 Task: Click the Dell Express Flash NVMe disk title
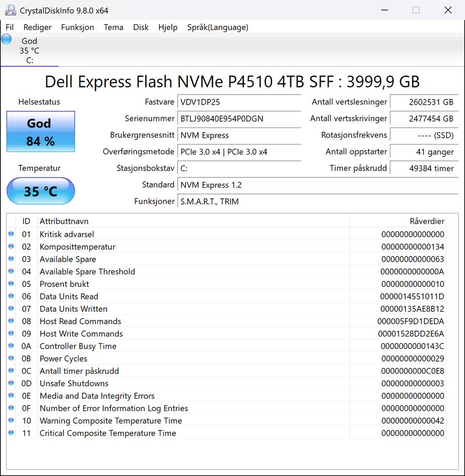[232, 81]
